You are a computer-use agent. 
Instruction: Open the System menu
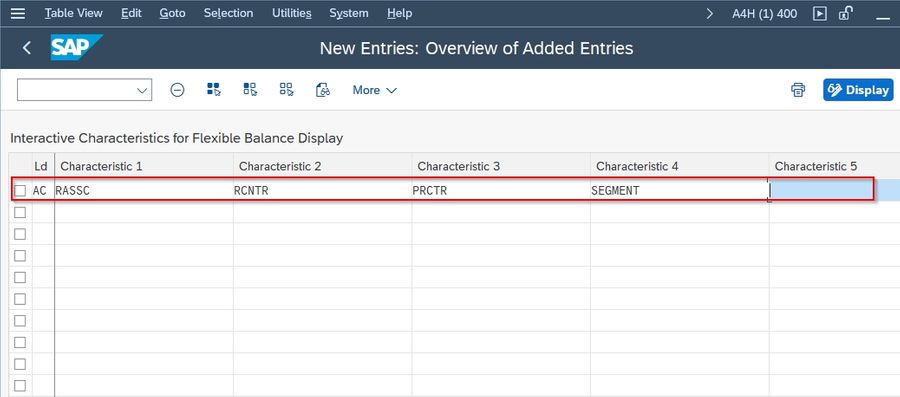349,13
